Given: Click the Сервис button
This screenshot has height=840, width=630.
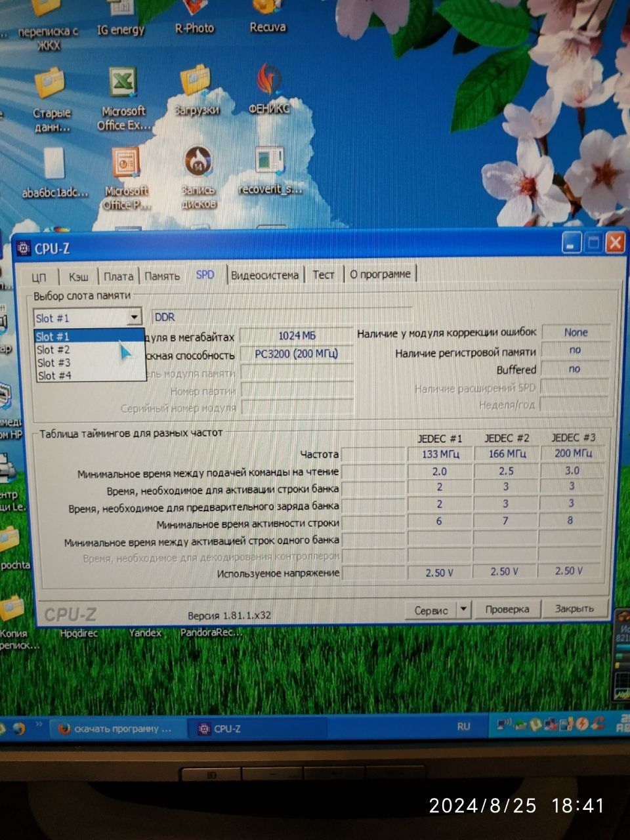Looking at the screenshot, I should pos(431,610).
